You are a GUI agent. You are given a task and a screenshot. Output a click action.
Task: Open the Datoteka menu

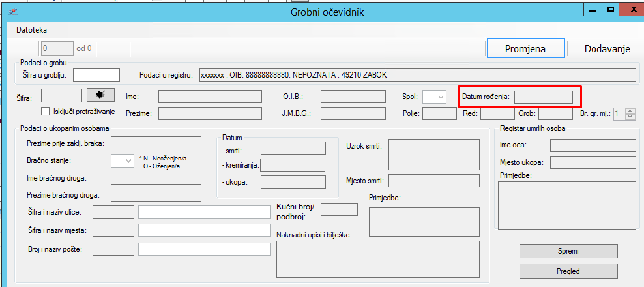coord(31,30)
